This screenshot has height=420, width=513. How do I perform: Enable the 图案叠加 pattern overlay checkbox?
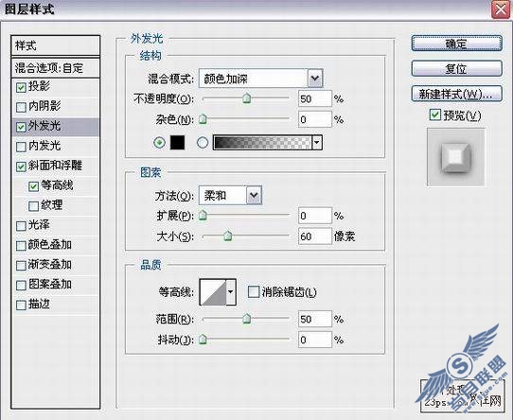point(21,286)
